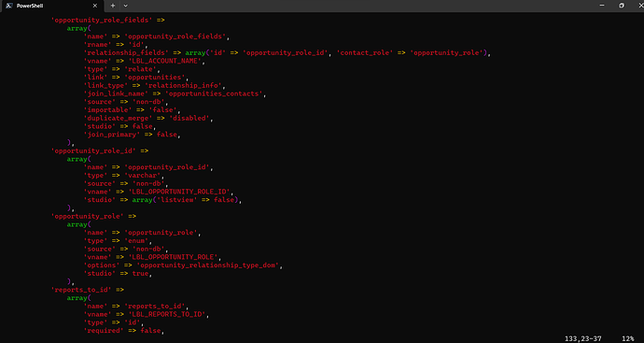Click the 'opportunity_role' => key line
Image resolution: width=644 pixels, height=343 pixels.
(93, 216)
